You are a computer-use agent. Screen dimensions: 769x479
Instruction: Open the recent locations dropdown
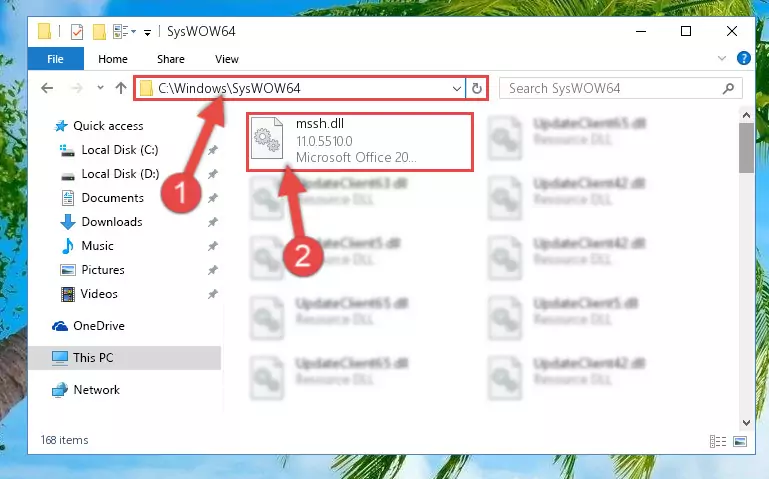click(101, 88)
